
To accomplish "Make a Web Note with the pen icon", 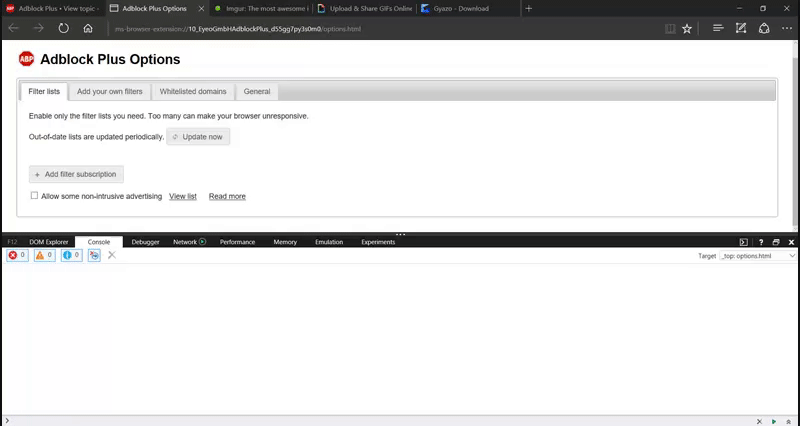I will click(741, 29).
